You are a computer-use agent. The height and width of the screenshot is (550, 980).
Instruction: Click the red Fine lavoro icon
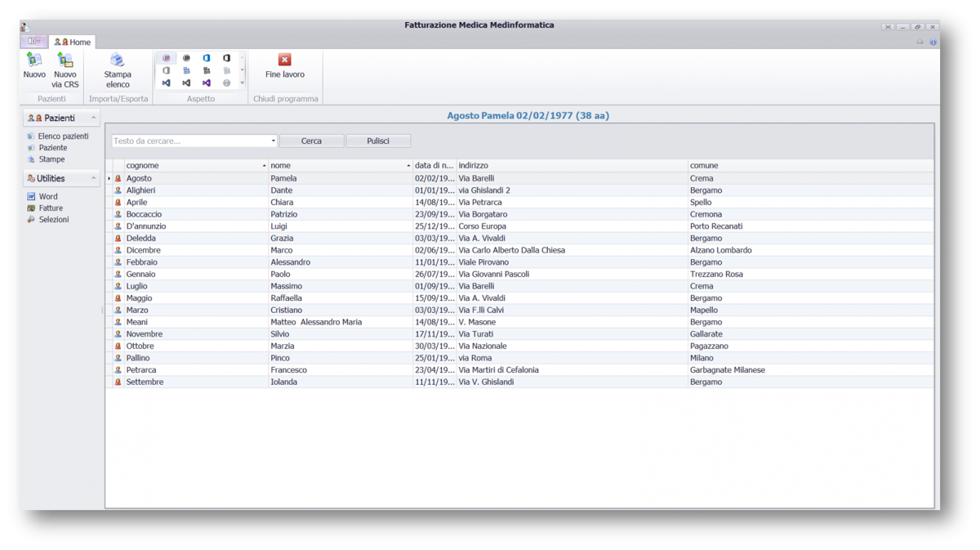285,60
